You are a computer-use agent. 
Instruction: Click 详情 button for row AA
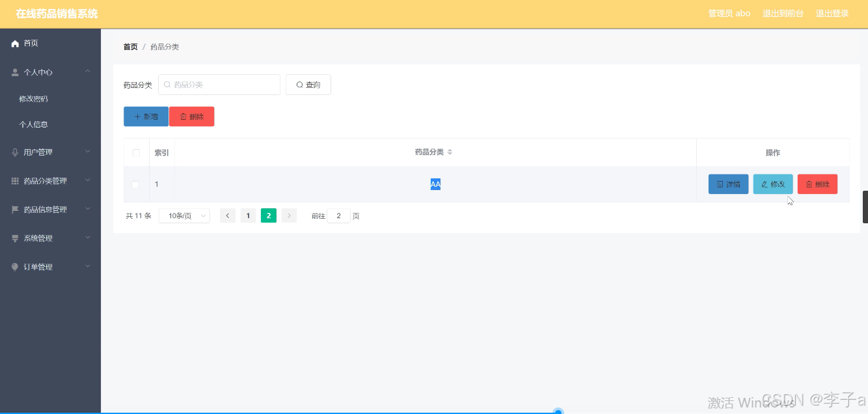[x=728, y=184]
